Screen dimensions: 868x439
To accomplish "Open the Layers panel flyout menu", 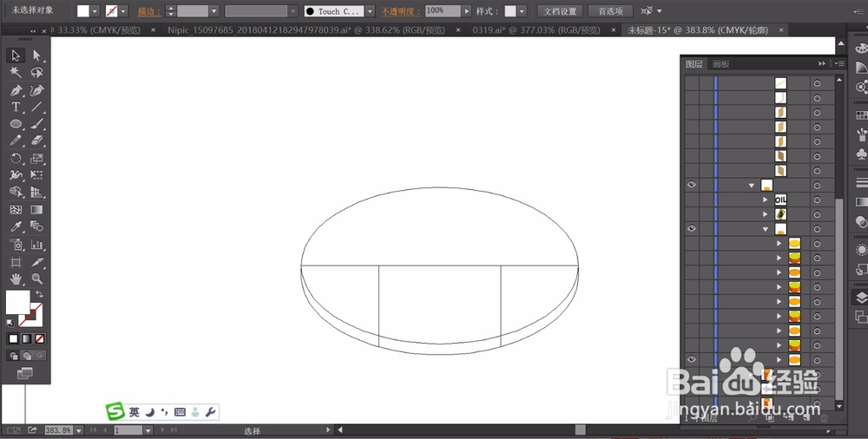I will point(839,63).
